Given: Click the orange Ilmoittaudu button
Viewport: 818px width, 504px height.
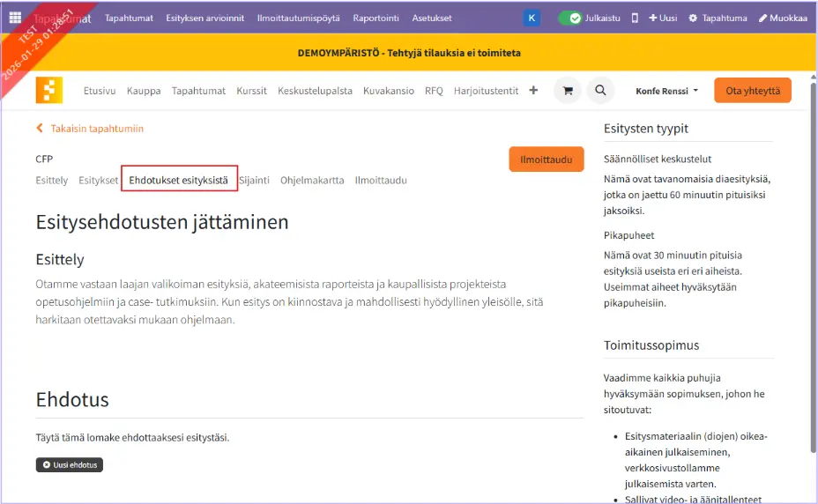Looking at the screenshot, I should (546, 159).
